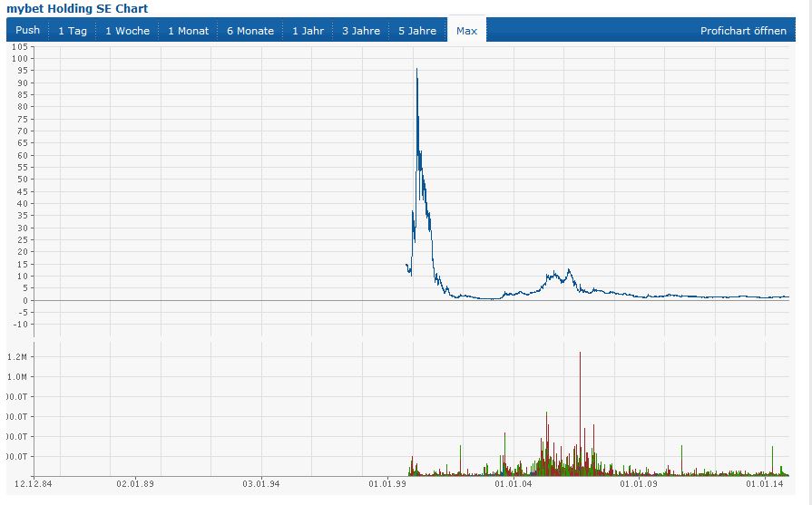Click the tallest red volume bar
Screen dimensions: 812x505
[580, 413]
